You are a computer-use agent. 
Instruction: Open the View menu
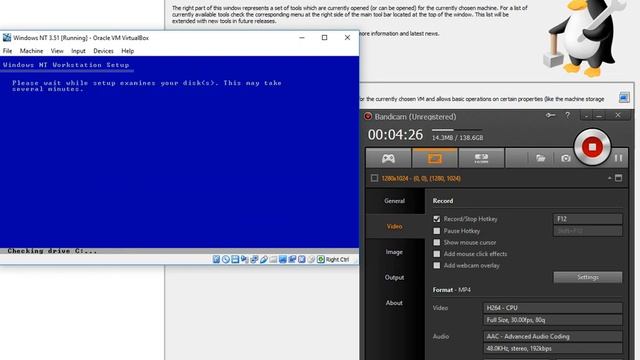click(x=57, y=51)
